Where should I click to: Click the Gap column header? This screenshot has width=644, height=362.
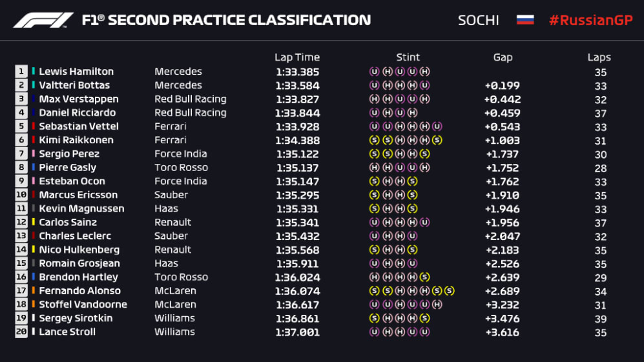[x=503, y=57]
